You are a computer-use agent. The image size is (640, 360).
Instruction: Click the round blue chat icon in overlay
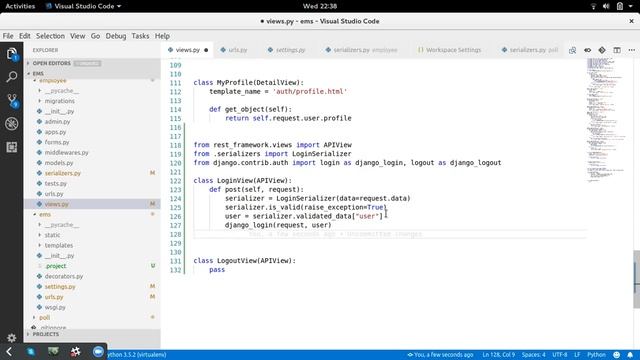click(98, 351)
